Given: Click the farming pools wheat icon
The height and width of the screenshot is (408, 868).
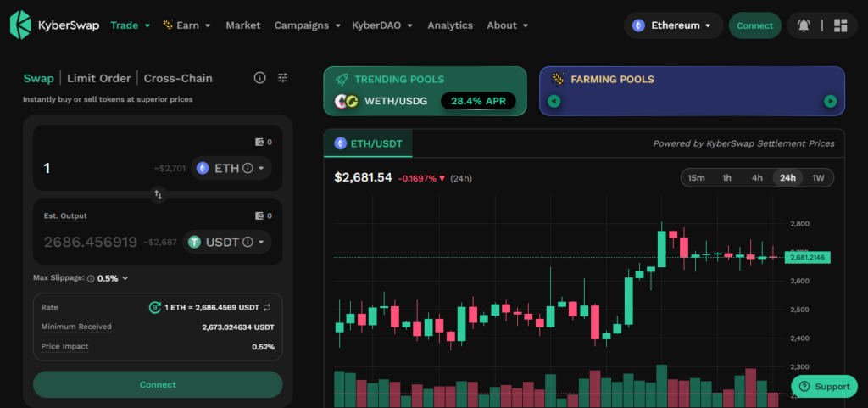Looking at the screenshot, I should tap(557, 79).
